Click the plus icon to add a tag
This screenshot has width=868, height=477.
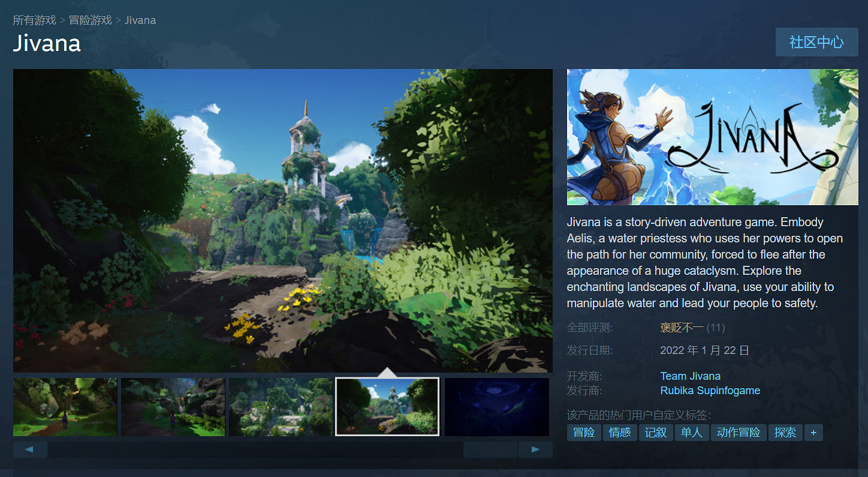(x=813, y=432)
